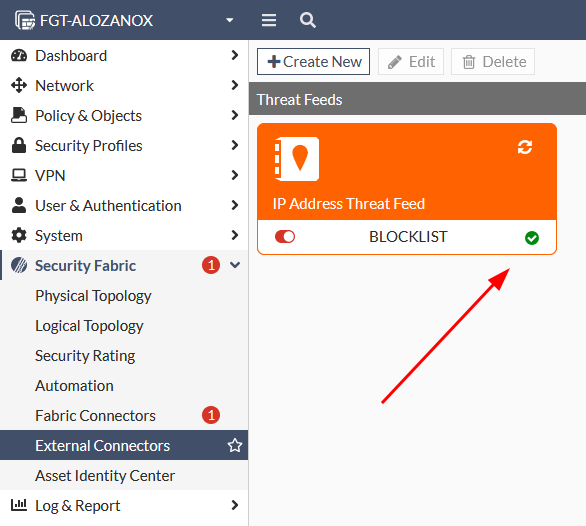Click the address book threat feed icon
This screenshot has width=586, height=526.
[x=297, y=159]
